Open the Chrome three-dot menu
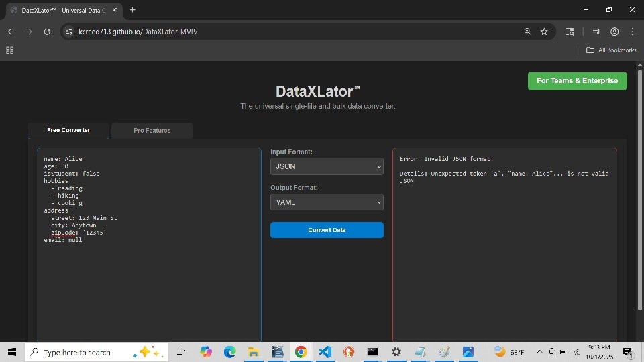 (x=633, y=32)
